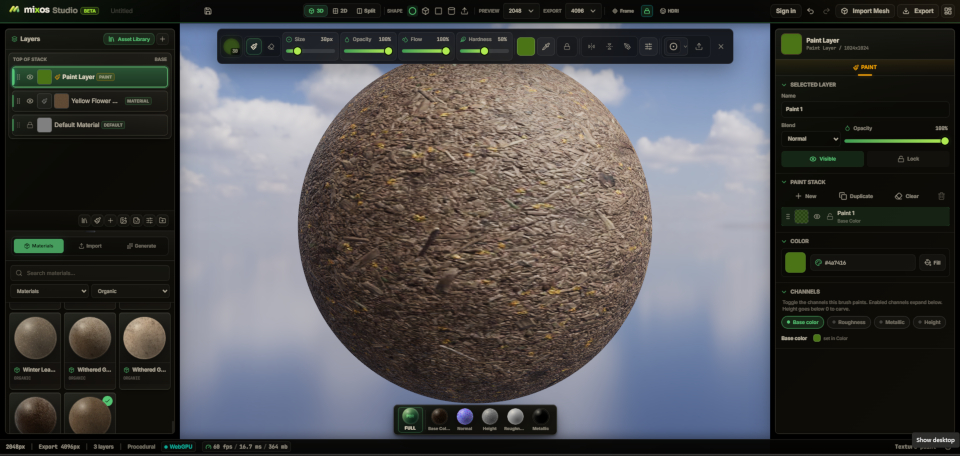The image size is (960, 456).
Task: Open brush settings sliders icon in toolbar
Action: point(648,47)
